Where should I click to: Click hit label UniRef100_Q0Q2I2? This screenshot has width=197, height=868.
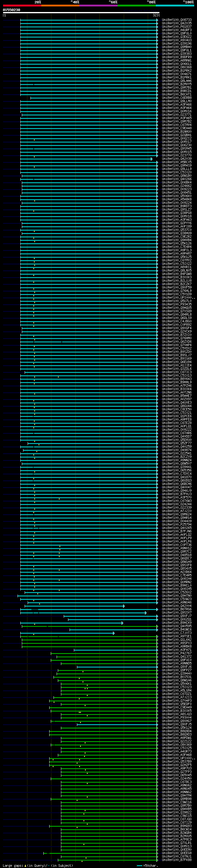[177, 139]
